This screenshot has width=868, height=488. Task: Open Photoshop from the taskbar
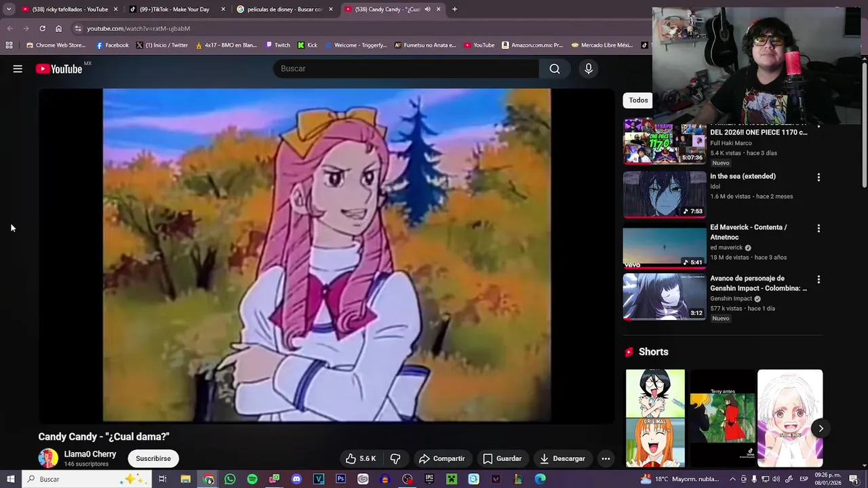pos(340,479)
